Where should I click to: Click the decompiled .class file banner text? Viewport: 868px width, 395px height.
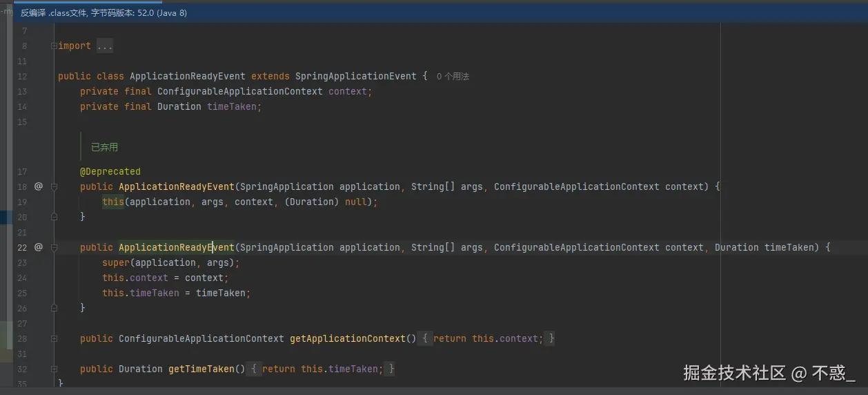click(103, 12)
